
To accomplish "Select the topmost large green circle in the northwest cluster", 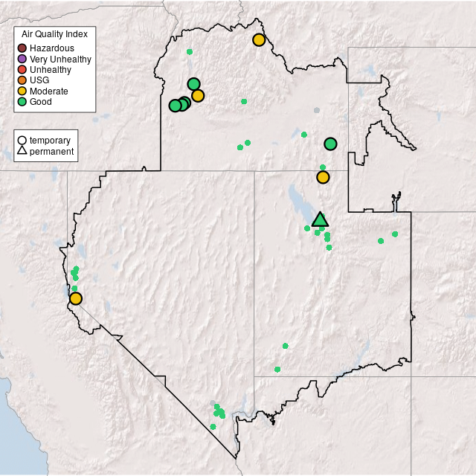I will 193,84.
